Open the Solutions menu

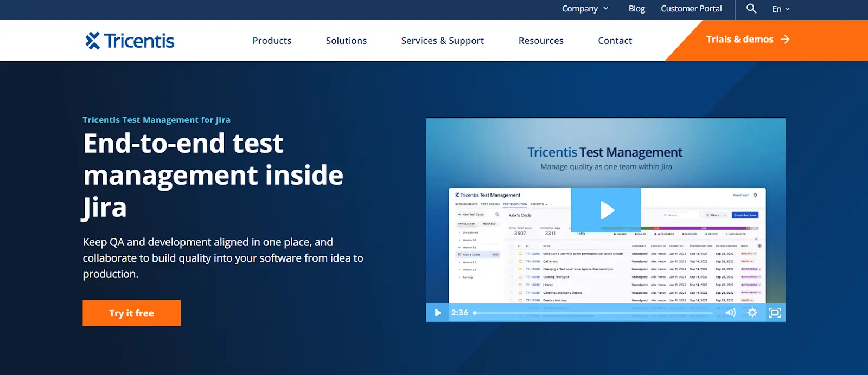tap(346, 41)
